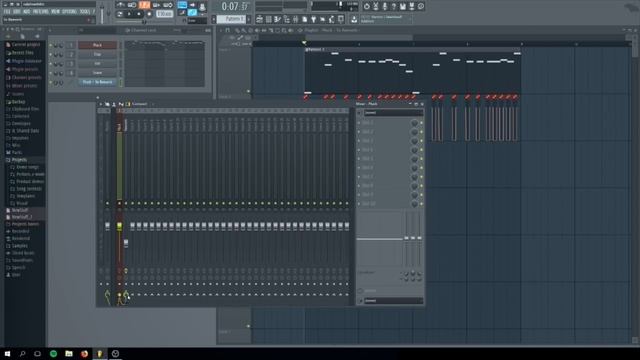Click the selected yellow track fader

point(119,226)
